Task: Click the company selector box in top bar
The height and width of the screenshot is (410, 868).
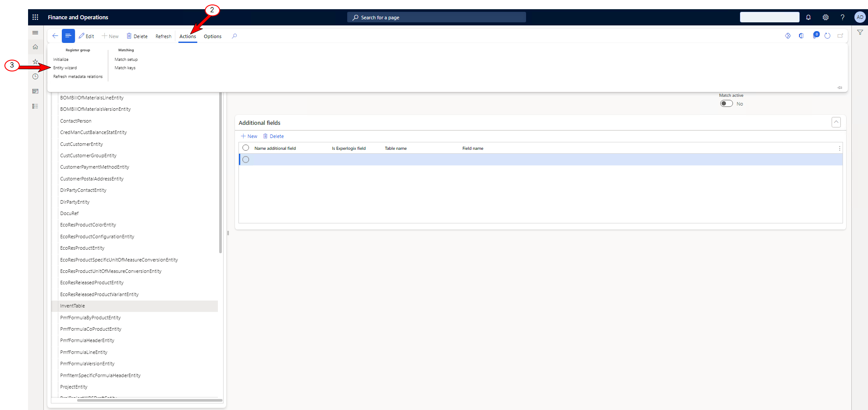Action: pos(769,17)
